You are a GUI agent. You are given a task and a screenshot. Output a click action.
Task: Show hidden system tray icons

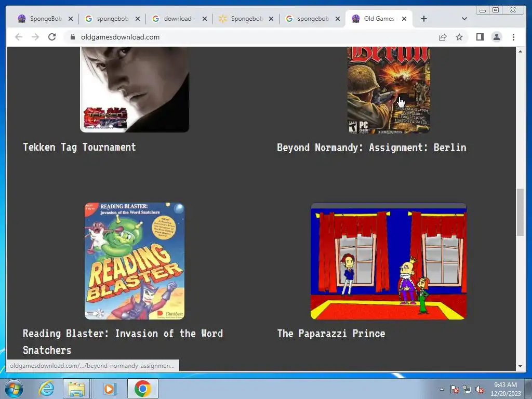click(x=442, y=389)
